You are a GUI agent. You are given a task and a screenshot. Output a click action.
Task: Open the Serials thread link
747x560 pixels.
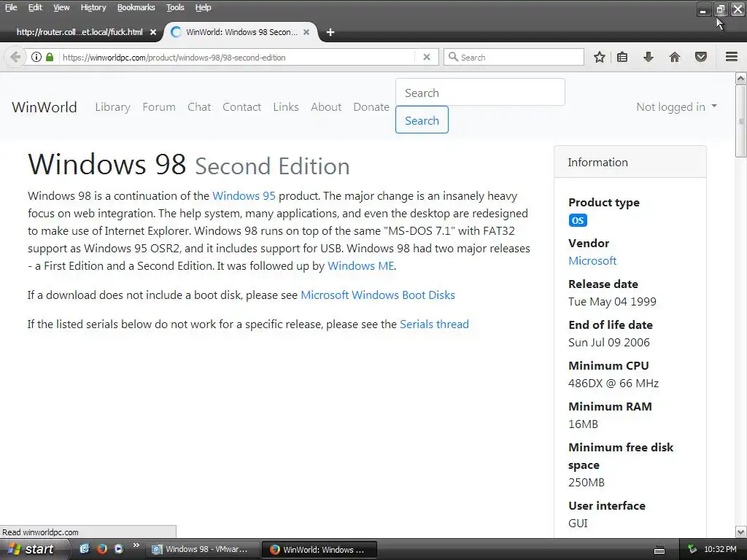point(434,324)
